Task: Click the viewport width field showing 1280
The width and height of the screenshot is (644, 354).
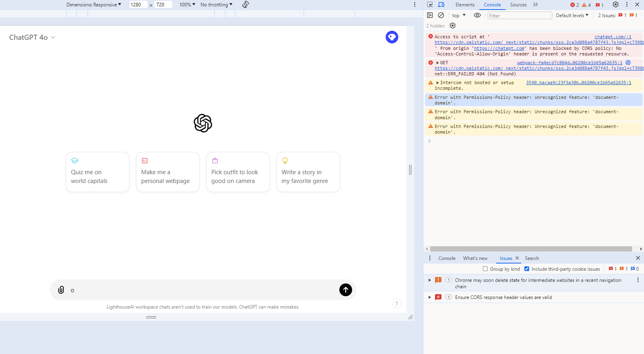Action: [138, 4]
